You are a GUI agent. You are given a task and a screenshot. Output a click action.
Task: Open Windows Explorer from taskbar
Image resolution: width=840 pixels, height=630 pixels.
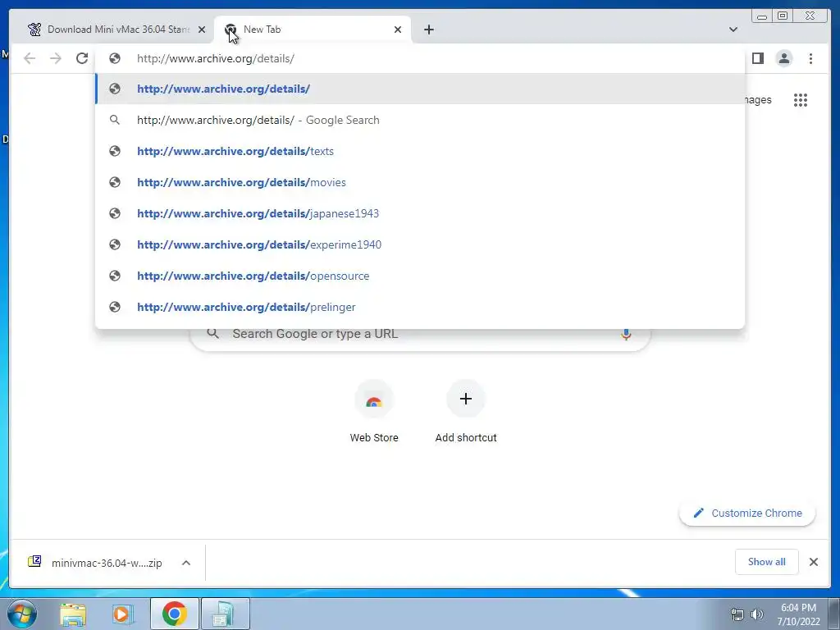73,614
